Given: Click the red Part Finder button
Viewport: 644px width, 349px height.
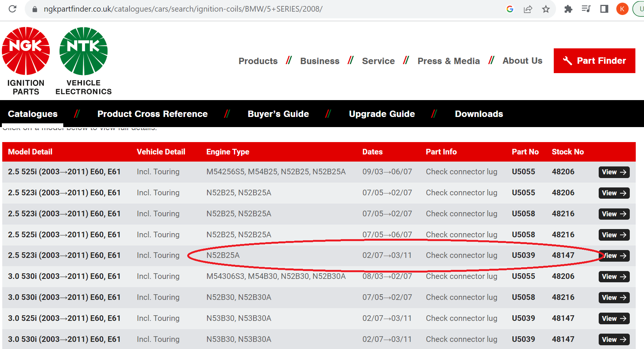Looking at the screenshot, I should click(x=594, y=61).
